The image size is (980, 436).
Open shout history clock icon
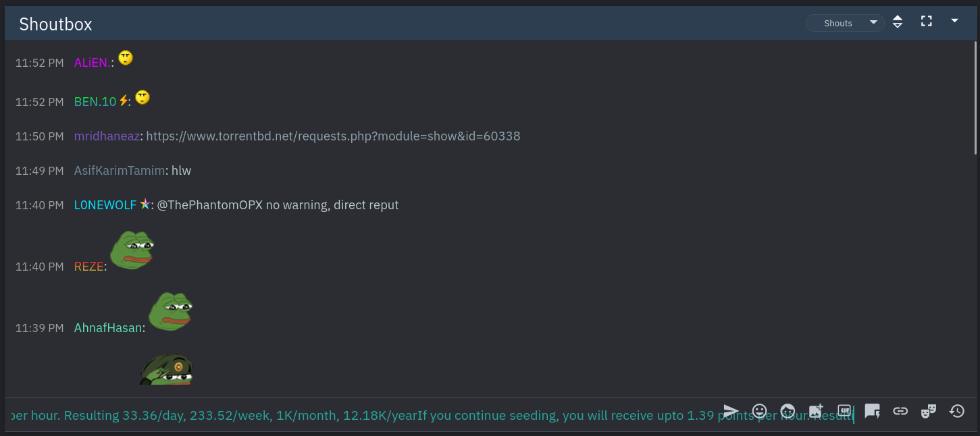(957, 411)
